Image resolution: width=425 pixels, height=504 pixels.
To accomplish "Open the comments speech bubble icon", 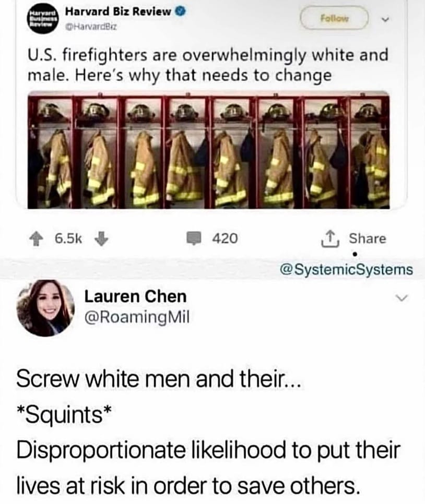I will pos(195,239).
